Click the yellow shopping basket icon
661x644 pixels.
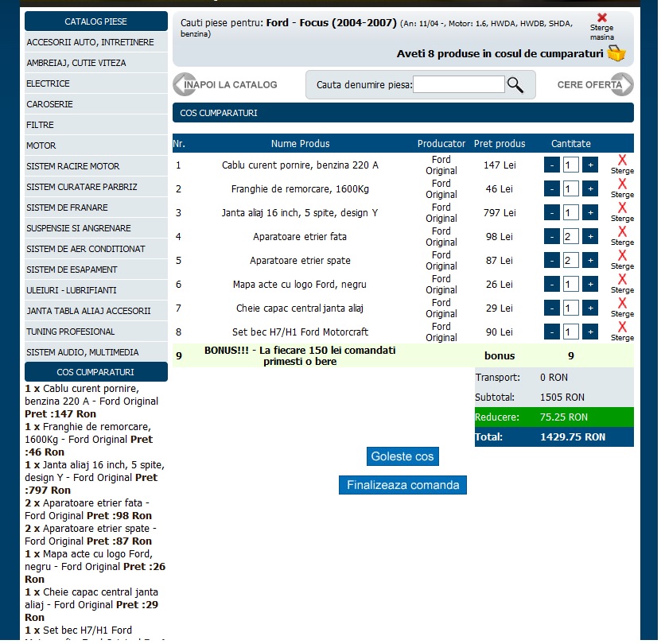616,53
